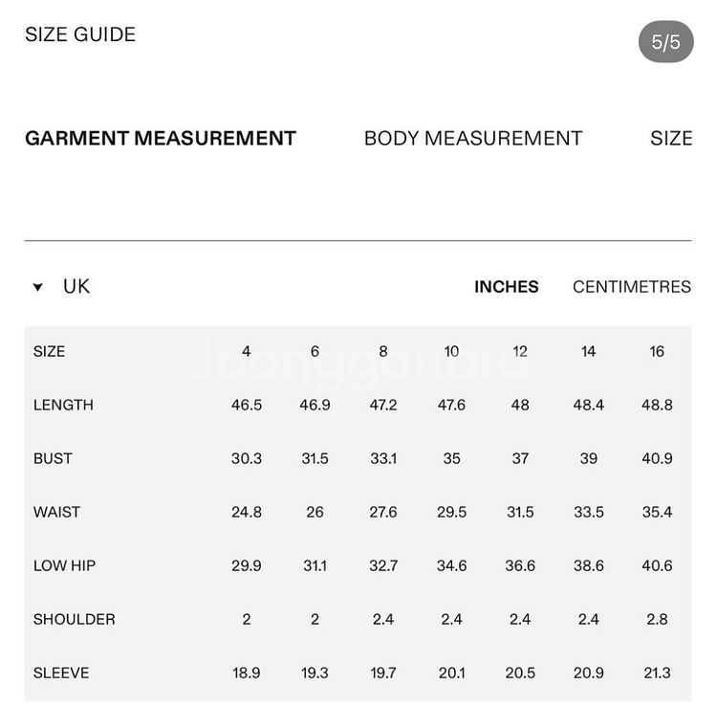Switch units to CENTIMETRES

(632, 287)
